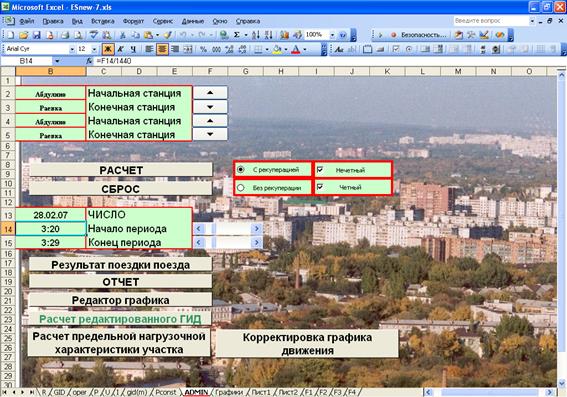Viewport: 567px width, 397px height.
Task: Align text right
Action: (x=175, y=49)
